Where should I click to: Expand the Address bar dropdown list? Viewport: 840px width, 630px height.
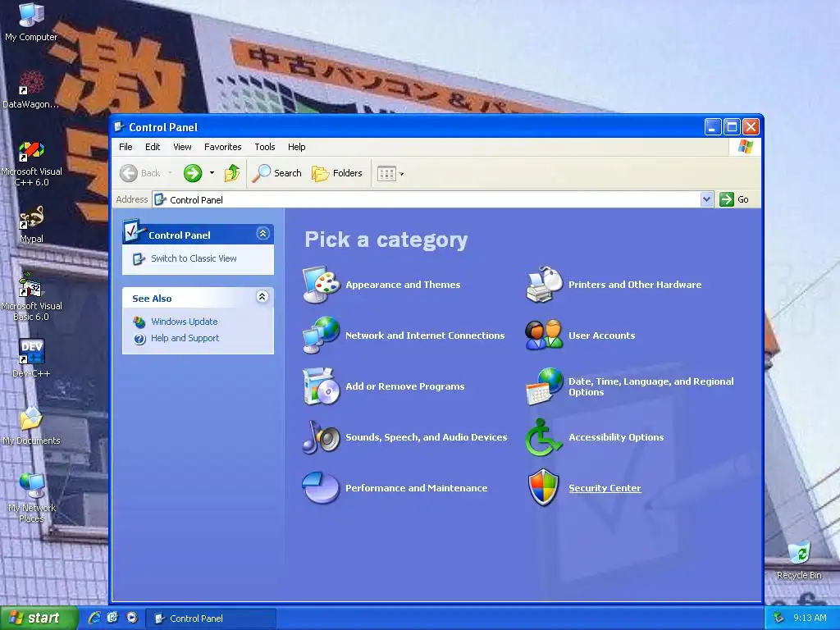pos(706,199)
